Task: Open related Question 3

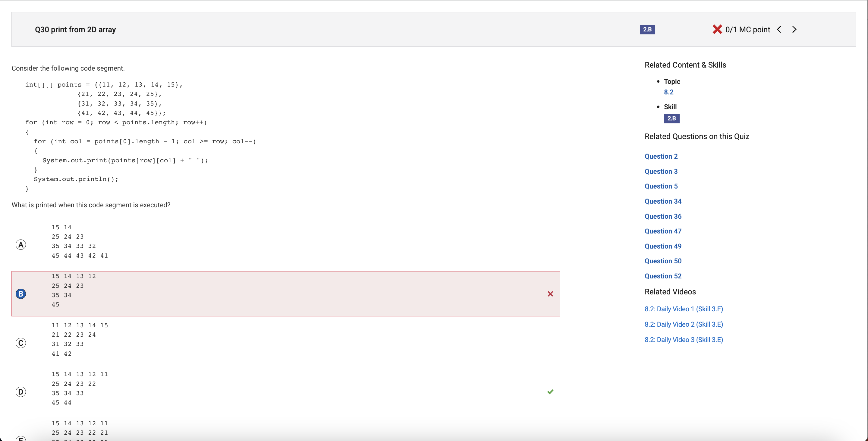Action: tap(661, 171)
